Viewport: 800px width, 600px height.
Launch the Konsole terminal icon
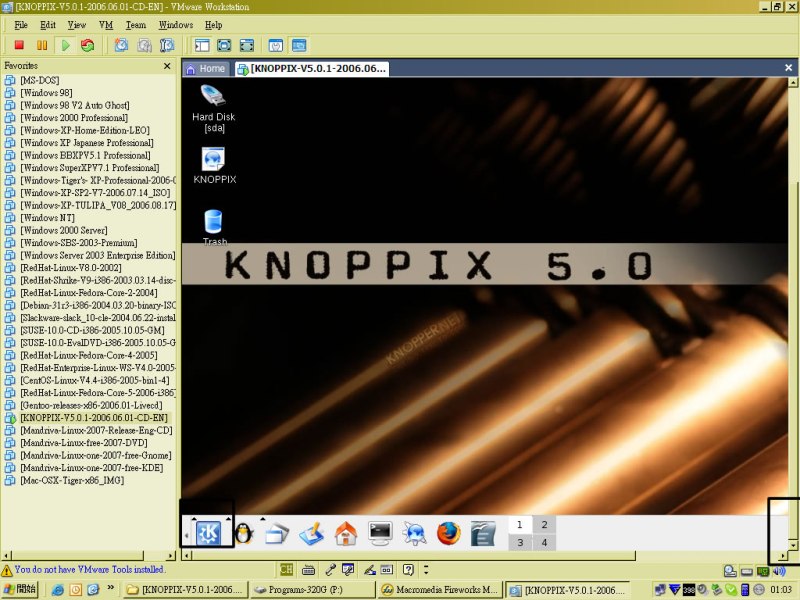pyautogui.click(x=381, y=534)
